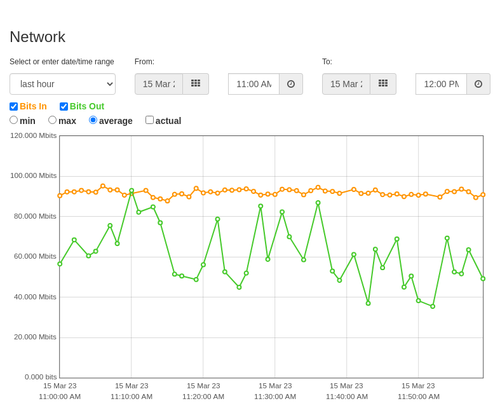Click the 11:10:00 AM time axis label
This screenshot has width=500, height=403.
tap(132, 397)
